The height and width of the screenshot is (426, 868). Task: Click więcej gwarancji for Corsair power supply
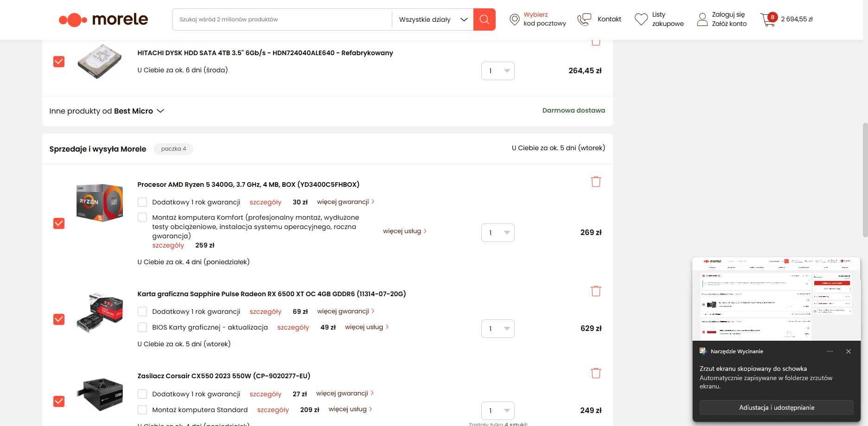click(345, 393)
